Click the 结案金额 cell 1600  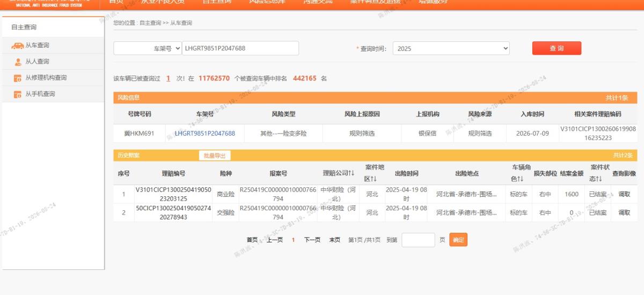572,194
